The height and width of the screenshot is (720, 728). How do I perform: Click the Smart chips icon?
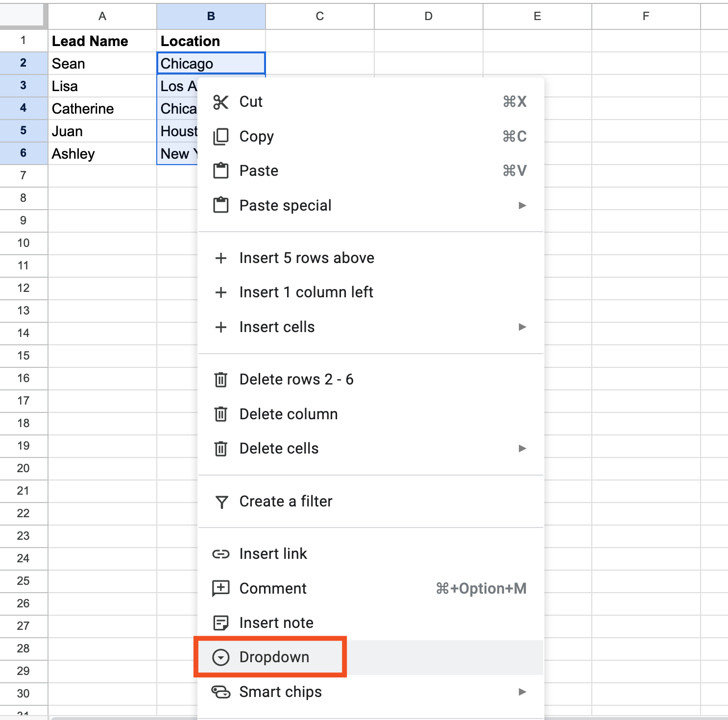[x=221, y=692]
